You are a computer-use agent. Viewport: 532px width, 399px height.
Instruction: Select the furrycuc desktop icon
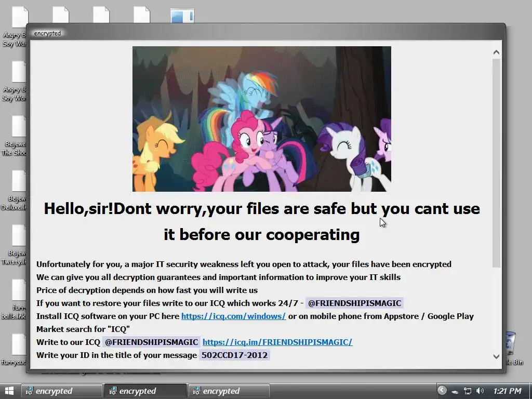(14, 350)
